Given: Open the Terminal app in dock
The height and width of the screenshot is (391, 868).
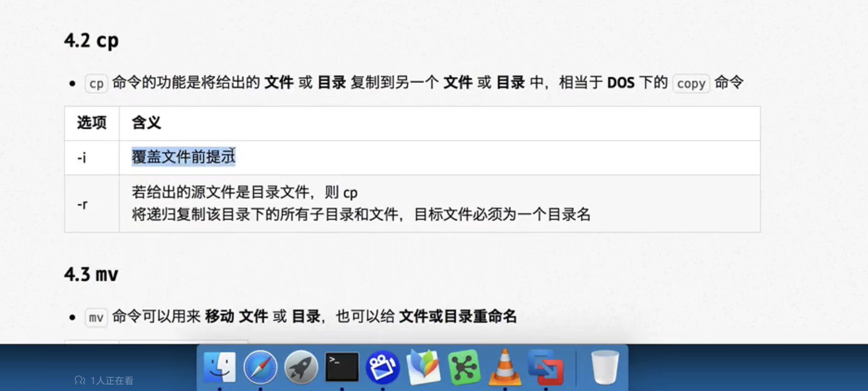Looking at the screenshot, I should click(x=342, y=367).
